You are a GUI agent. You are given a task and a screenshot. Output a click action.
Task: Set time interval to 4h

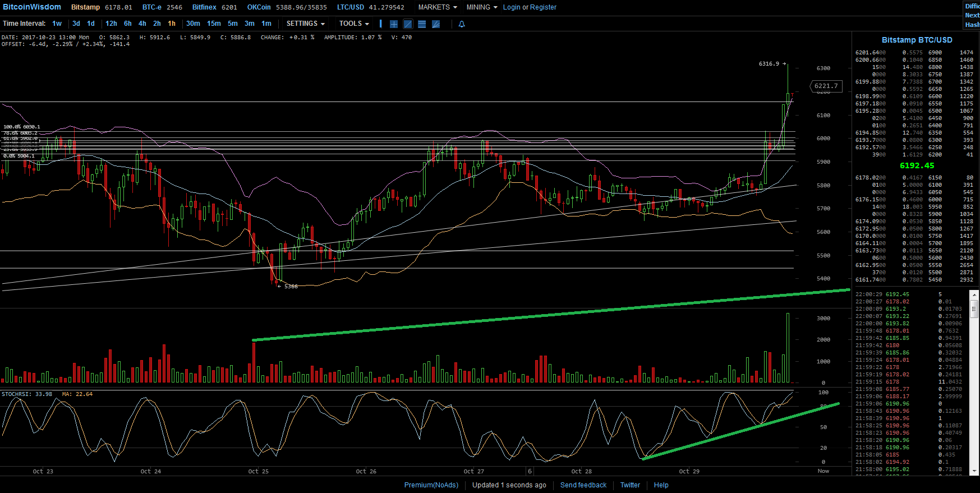(142, 24)
